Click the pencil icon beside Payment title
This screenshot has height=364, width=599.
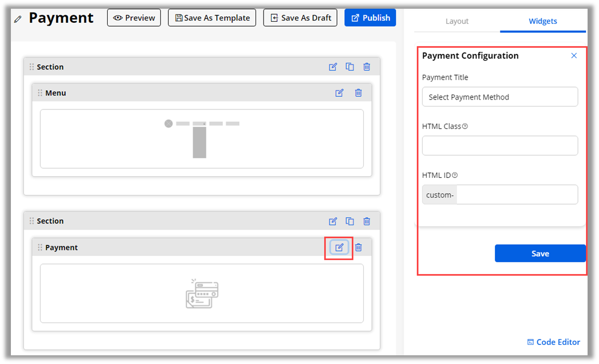tap(19, 19)
